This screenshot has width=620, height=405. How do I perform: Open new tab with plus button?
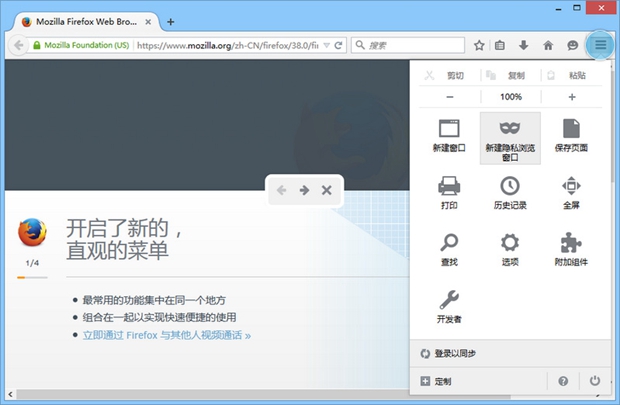pos(171,22)
